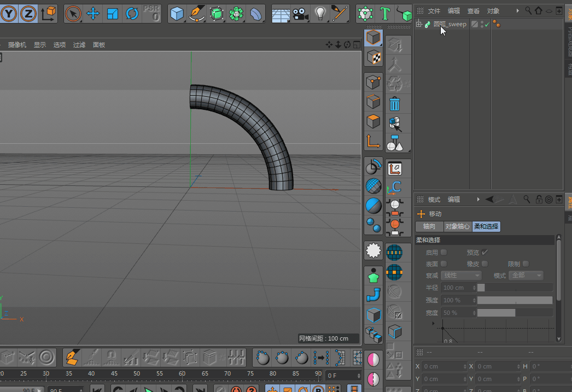
Task: Click the green character figure icon
Action: 373,276
